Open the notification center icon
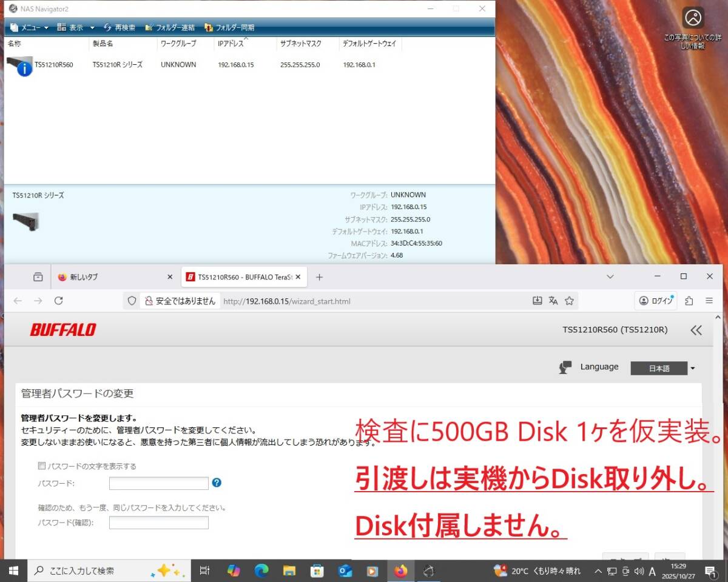This screenshot has height=582, width=728. [710, 571]
